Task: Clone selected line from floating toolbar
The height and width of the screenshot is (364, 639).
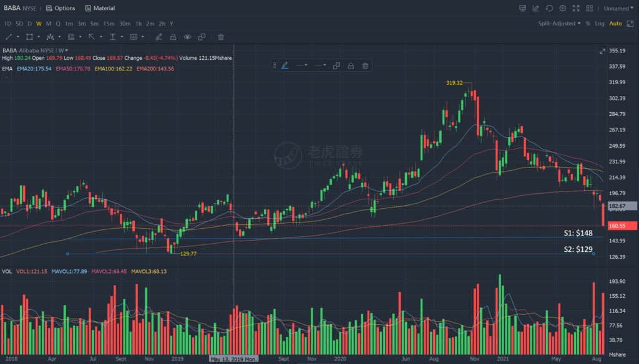Action: (x=336, y=65)
